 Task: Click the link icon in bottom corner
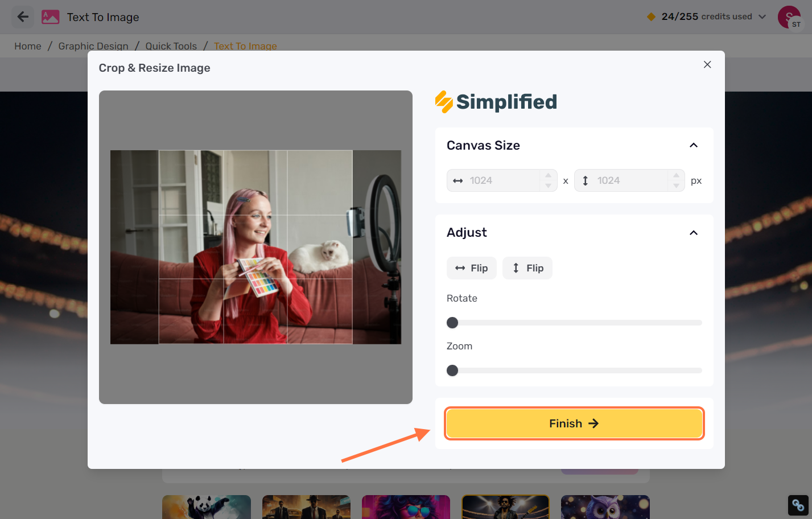pyautogui.click(x=798, y=505)
